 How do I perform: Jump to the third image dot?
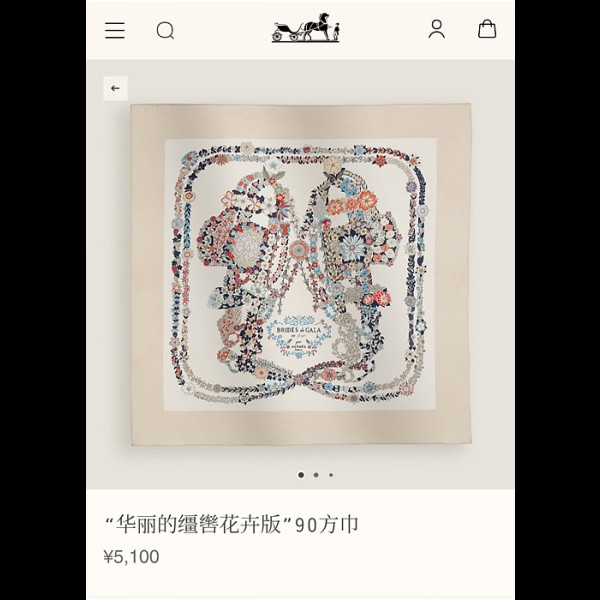pyautogui.click(x=331, y=475)
